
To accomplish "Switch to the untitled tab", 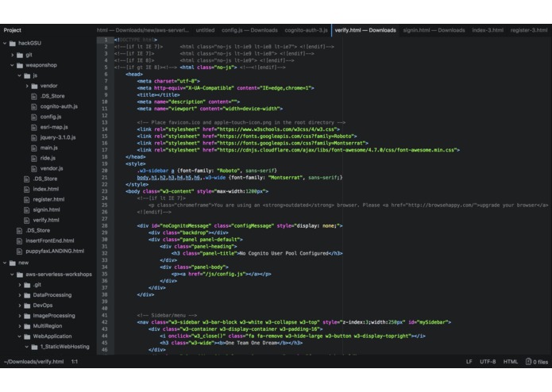I will click(205, 30).
